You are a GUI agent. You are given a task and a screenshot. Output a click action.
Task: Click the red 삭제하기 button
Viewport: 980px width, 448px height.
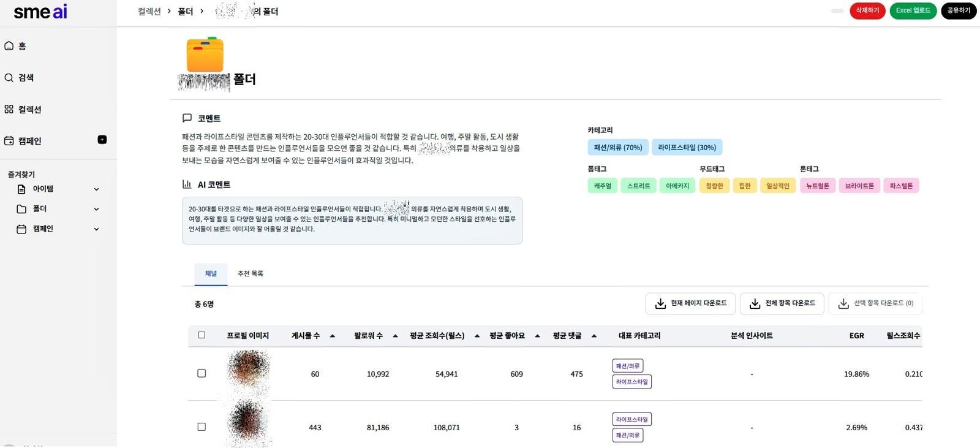867,10
